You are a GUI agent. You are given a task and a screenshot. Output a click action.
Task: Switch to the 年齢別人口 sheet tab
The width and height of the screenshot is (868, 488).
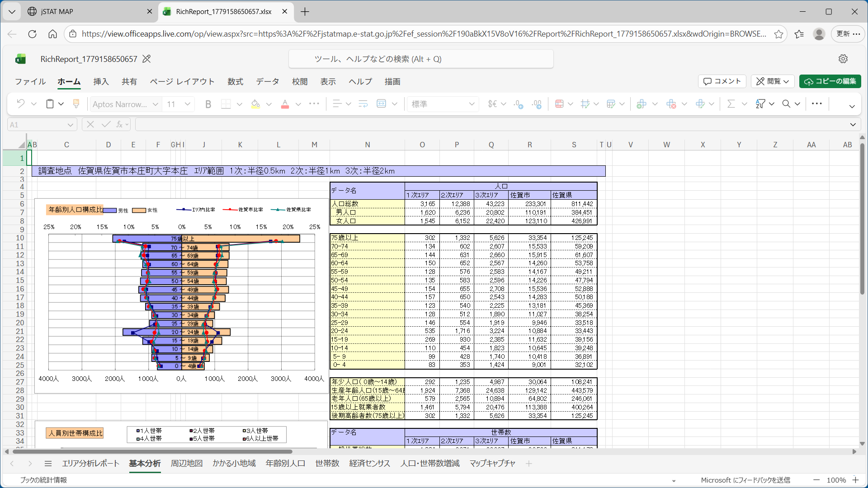pos(285,464)
